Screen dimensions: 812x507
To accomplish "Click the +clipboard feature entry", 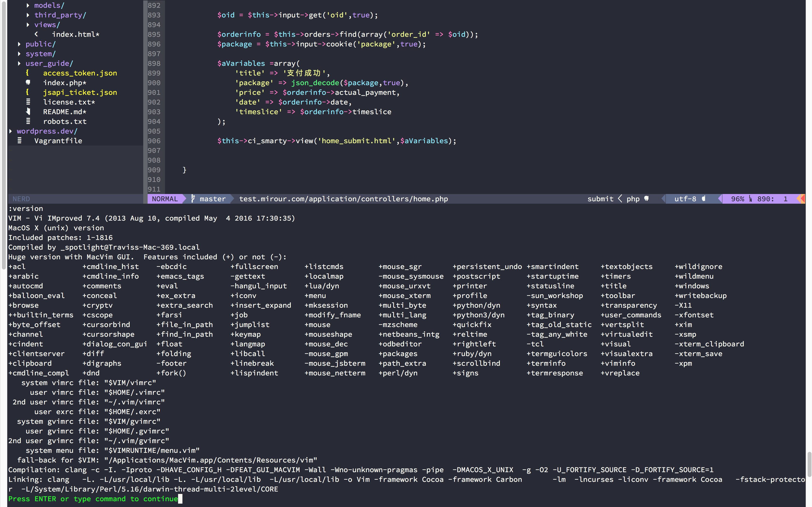I will pyautogui.click(x=30, y=364).
